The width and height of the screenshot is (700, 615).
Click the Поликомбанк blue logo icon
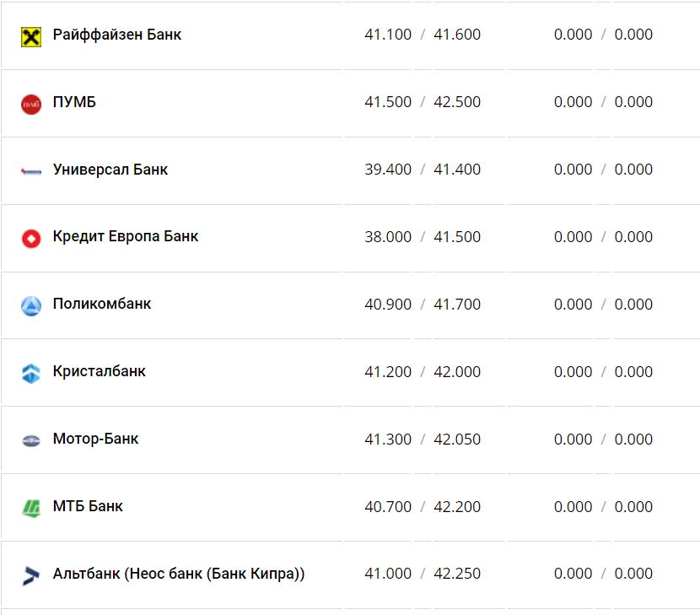(31, 305)
